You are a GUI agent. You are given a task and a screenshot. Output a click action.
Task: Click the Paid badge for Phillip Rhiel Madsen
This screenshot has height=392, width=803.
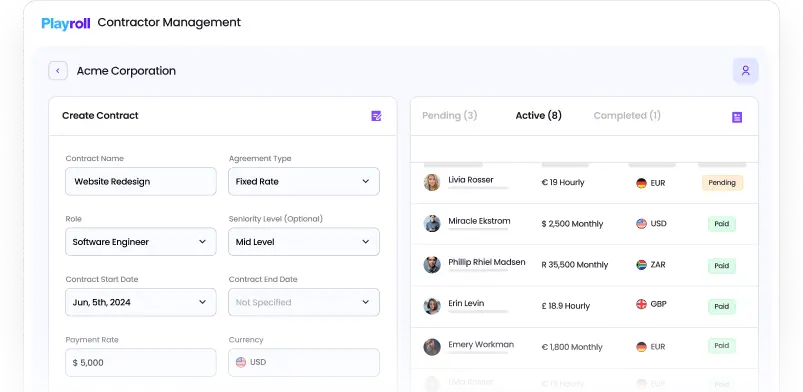tap(722, 266)
